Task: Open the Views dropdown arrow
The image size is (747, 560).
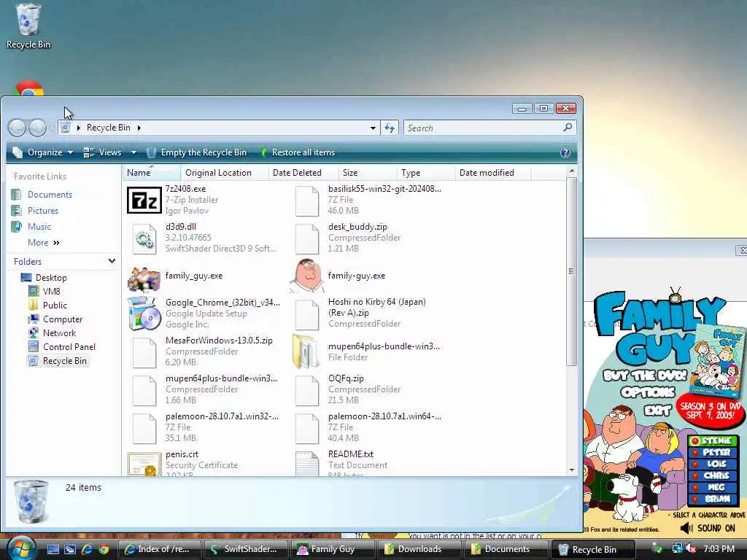Action: coord(134,152)
